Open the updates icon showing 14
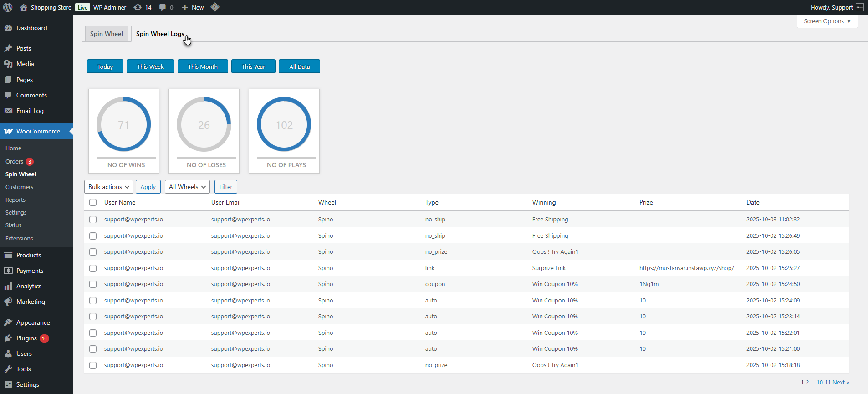The image size is (868, 394). point(138,7)
